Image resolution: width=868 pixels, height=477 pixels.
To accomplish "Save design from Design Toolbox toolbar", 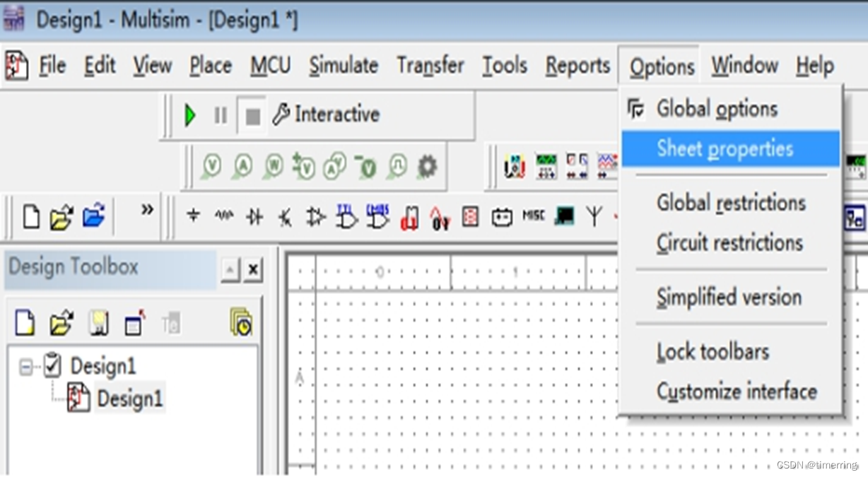I will click(98, 323).
